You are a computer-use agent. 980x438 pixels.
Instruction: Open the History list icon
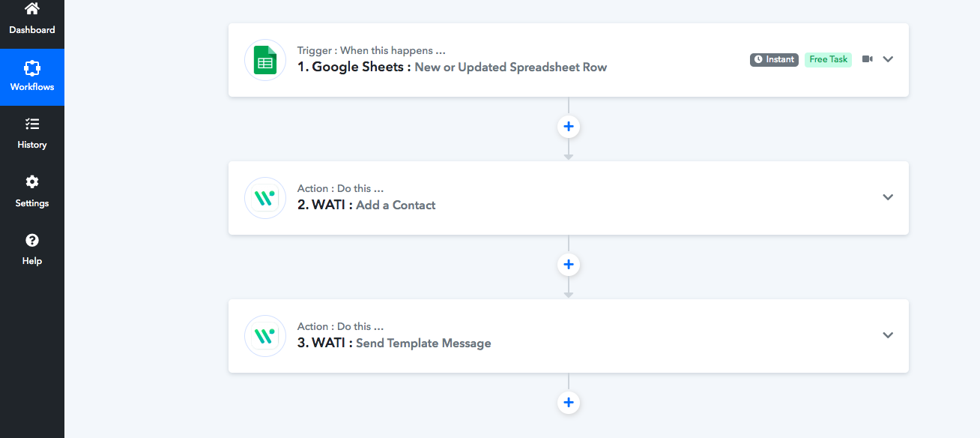[32, 124]
